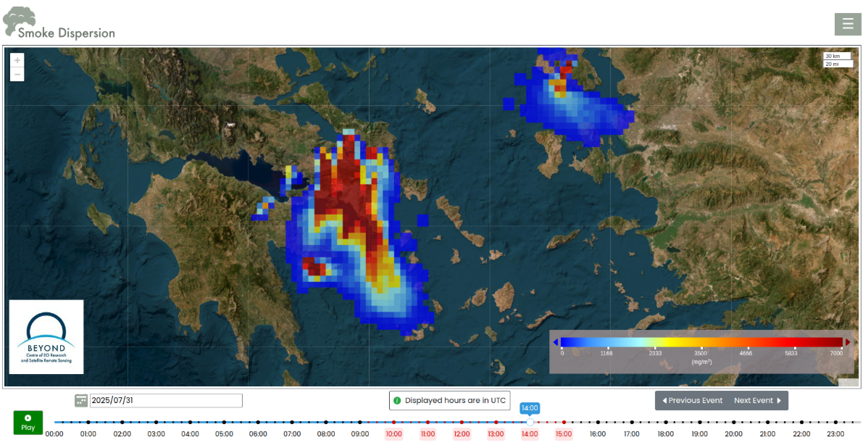
Task: Select 20:00 on the timeline
Action: [x=733, y=434]
